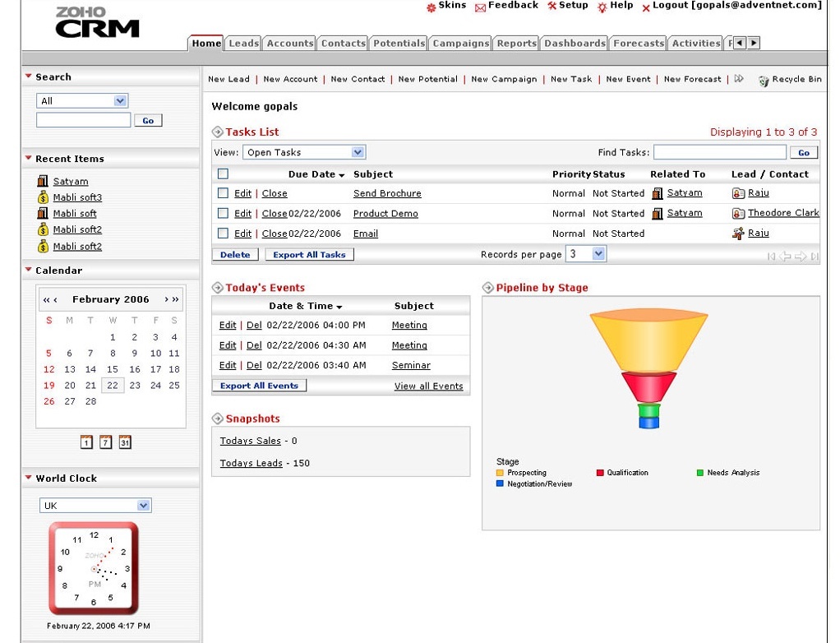Switch calendar to week view
The image size is (840, 643).
pyautogui.click(x=105, y=442)
